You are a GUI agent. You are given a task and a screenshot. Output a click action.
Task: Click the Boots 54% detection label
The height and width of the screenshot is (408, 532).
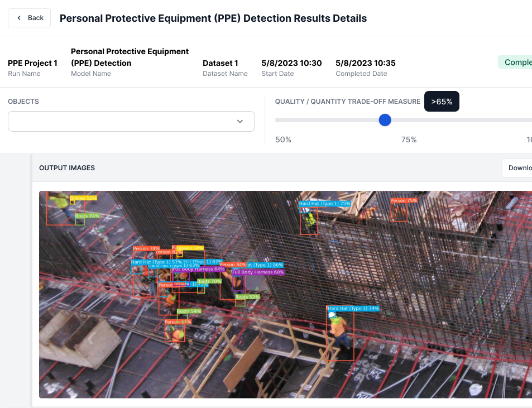click(189, 311)
